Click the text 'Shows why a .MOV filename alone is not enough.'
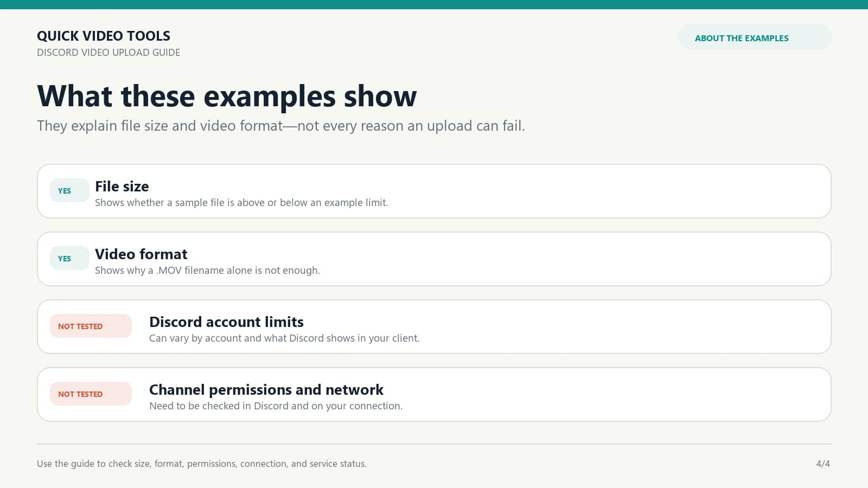This screenshot has height=488, width=868. 207,271
